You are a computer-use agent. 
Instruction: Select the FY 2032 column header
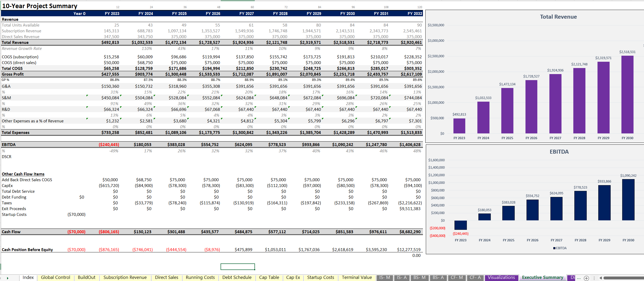[415, 14]
